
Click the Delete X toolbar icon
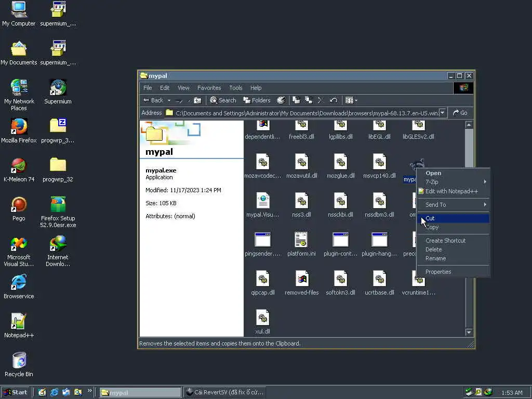tap(321, 100)
